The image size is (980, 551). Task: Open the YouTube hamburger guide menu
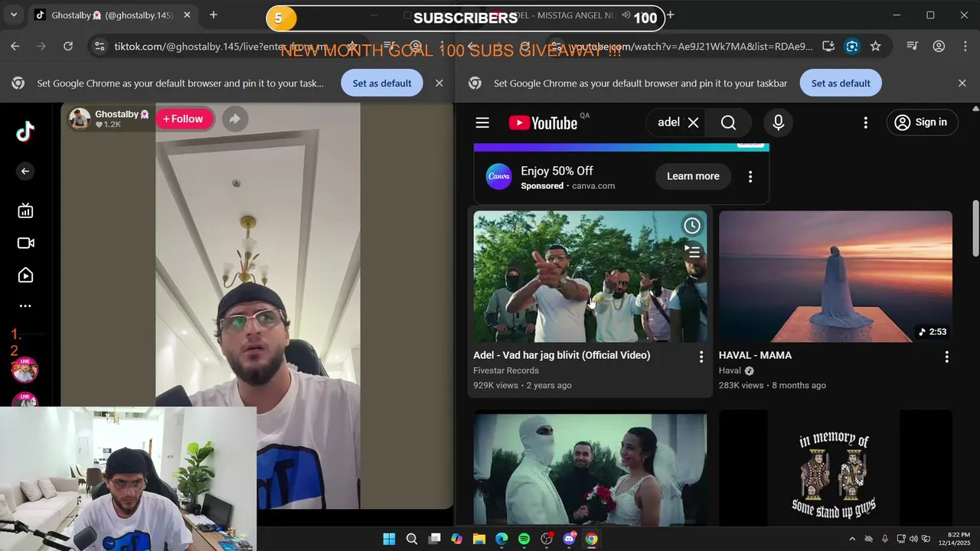click(x=482, y=122)
